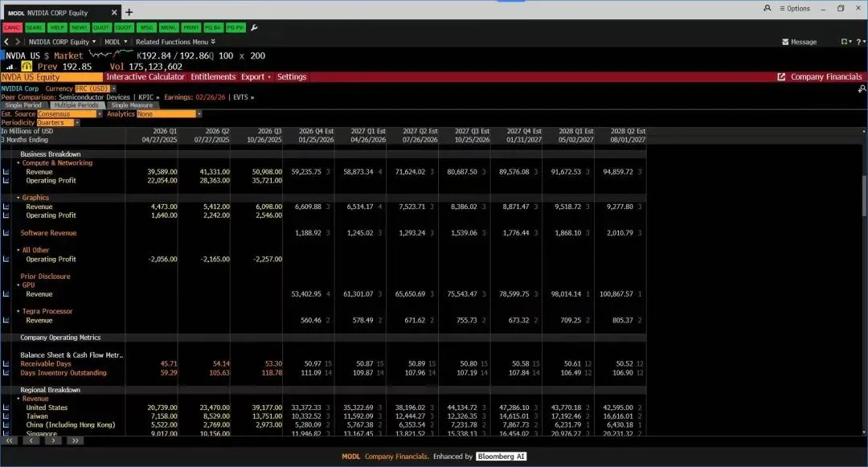Screen dimensions: 868x467
Task: Chart Receivable Days row icon
Action: 6,364
